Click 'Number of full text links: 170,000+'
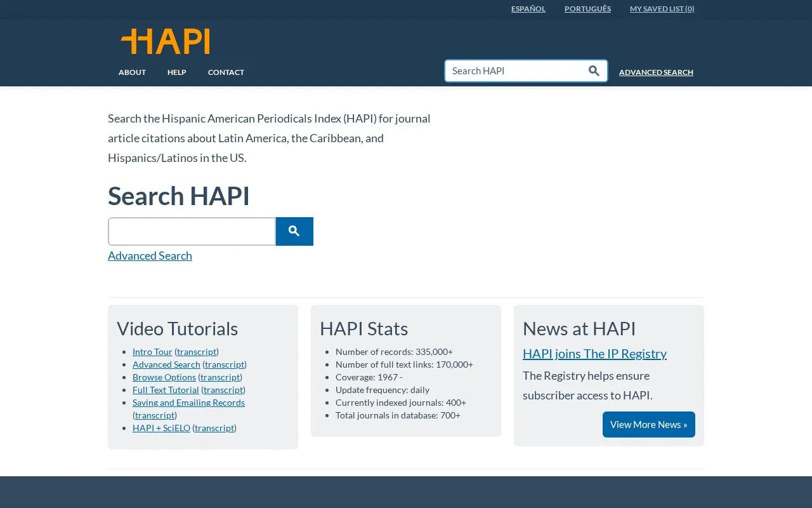Image resolution: width=812 pixels, height=508 pixels. coord(404,364)
